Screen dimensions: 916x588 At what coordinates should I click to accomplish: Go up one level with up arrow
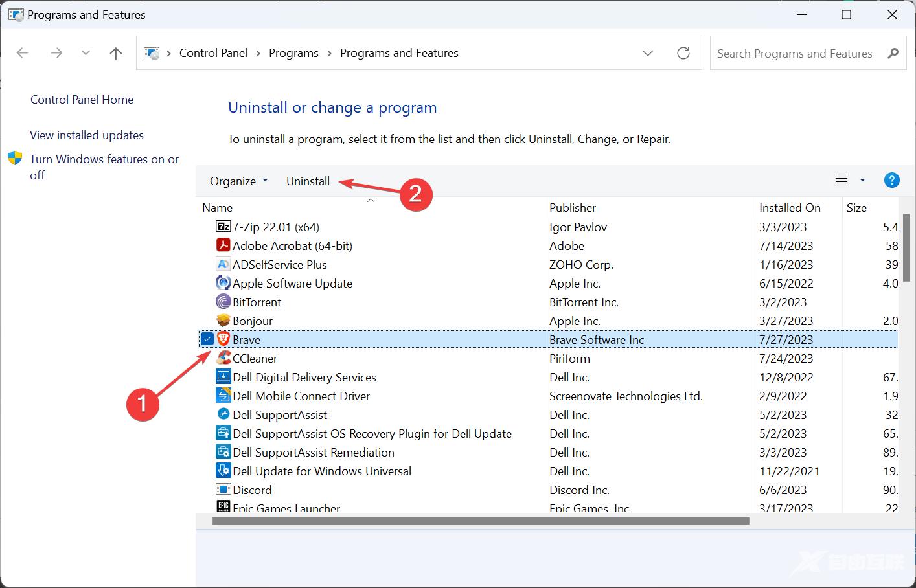(116, 53)
